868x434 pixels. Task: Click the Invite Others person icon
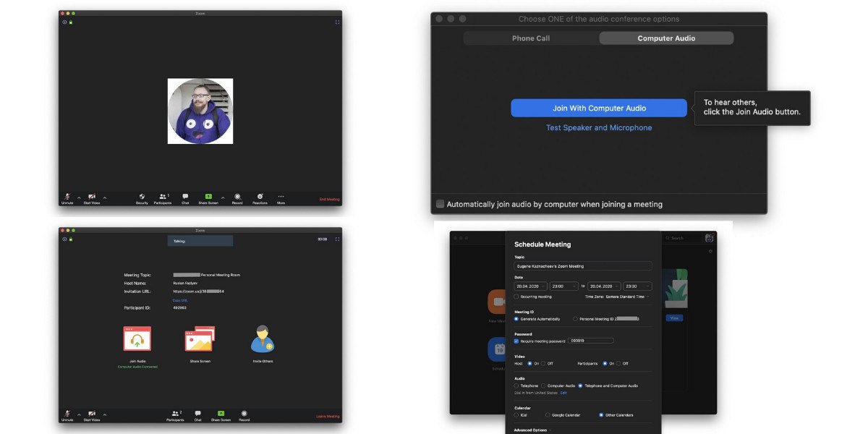[263, 339]
